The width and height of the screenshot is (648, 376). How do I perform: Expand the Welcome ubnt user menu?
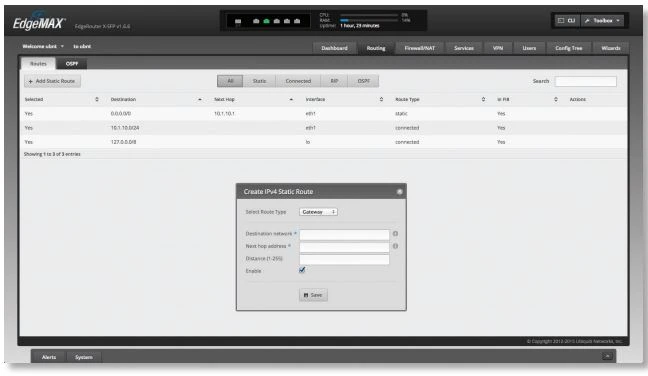click(43, 46)
